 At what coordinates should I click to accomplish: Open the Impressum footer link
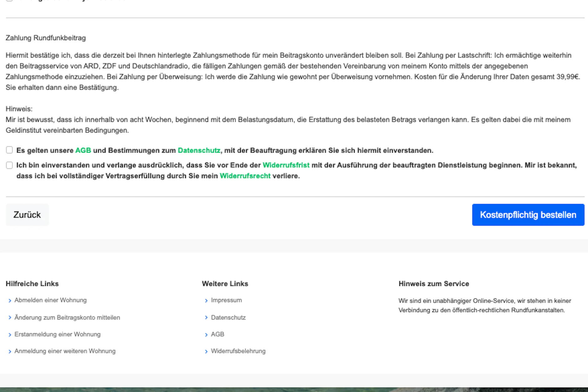(226, 300)
